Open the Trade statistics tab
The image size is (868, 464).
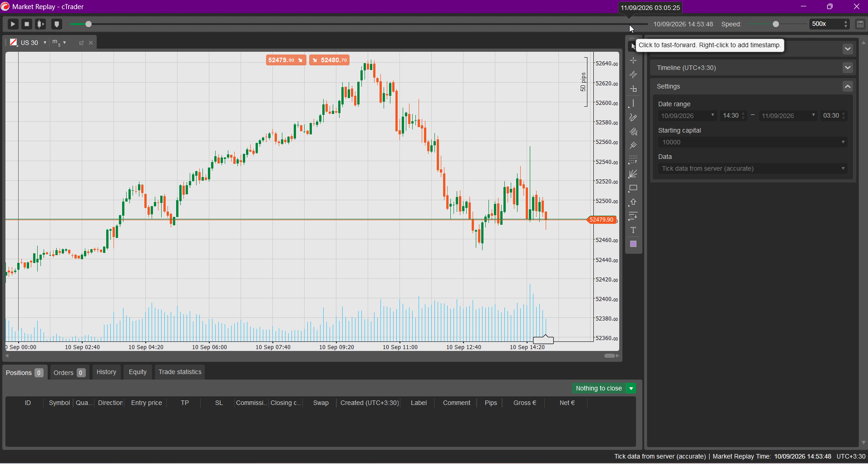(180, 372)
